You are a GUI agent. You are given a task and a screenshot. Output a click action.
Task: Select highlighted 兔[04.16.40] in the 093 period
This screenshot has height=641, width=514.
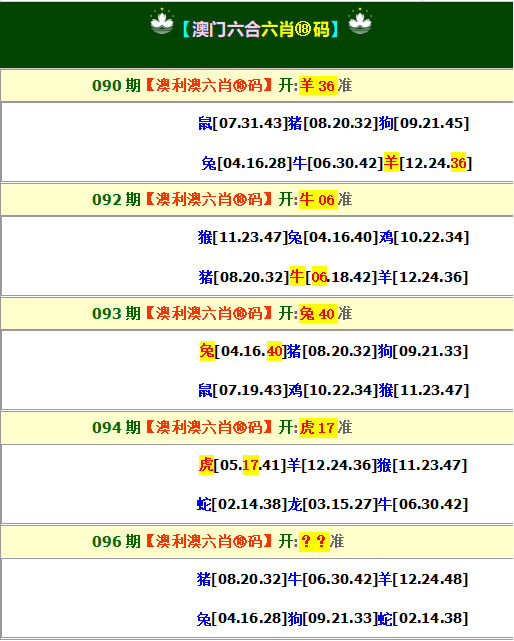tap(243, 351)
